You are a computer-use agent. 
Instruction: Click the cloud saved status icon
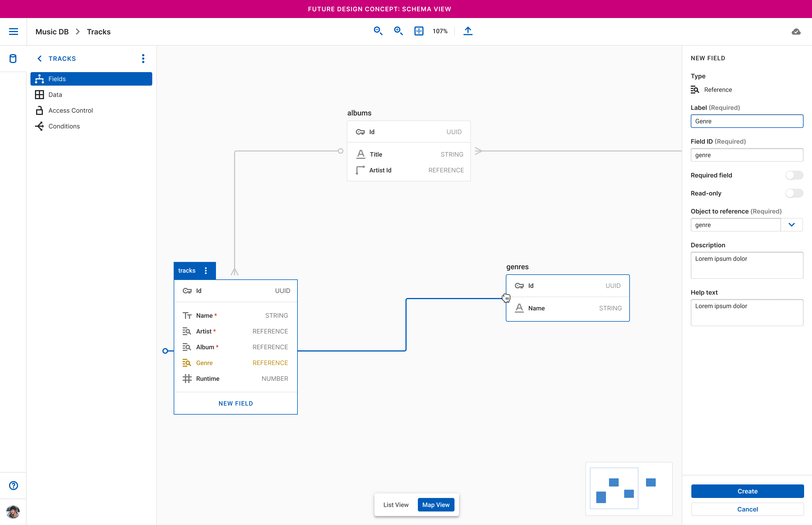(x=796, y=32)
